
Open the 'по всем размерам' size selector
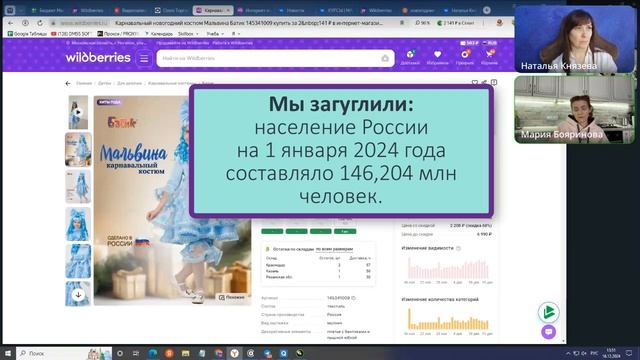(x=334, y=249)
